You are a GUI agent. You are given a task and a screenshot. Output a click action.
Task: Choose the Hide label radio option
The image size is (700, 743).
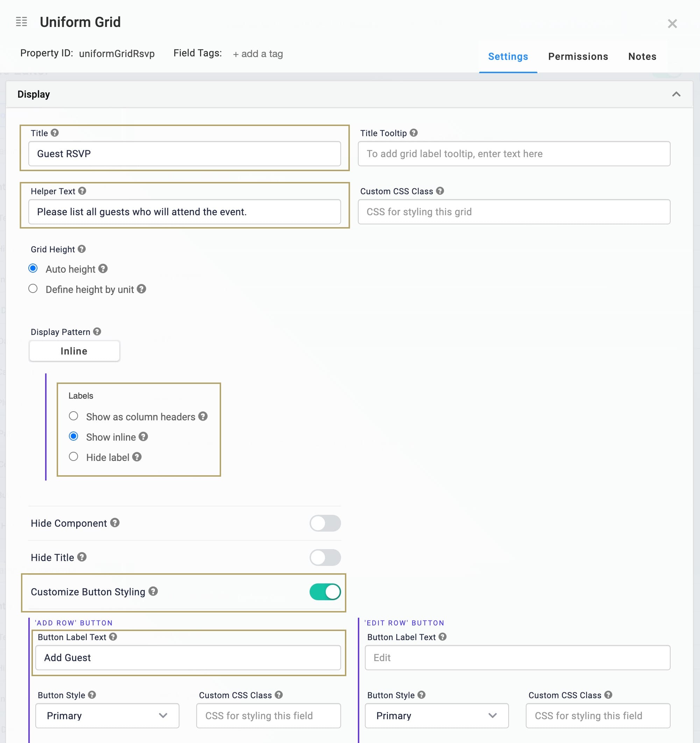pyautogui.click(x=73, y=456)
